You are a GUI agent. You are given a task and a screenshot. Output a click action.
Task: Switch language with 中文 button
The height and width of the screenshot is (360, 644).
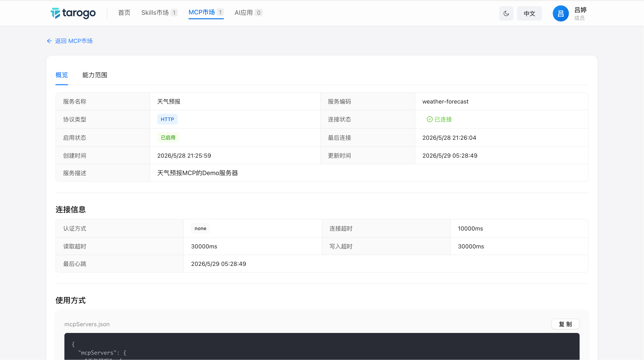tap(530, 13)
